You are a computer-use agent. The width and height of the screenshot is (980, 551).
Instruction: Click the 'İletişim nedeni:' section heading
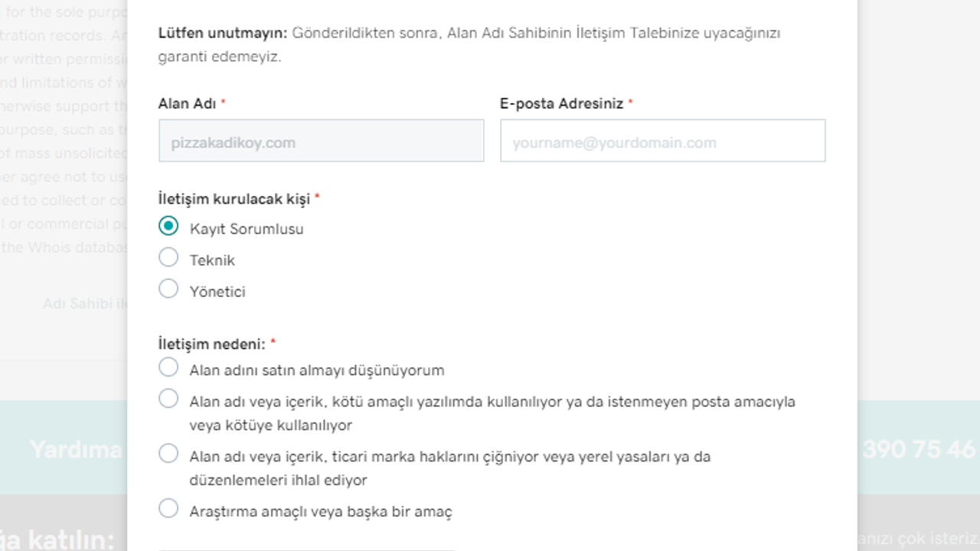(211, 344)
